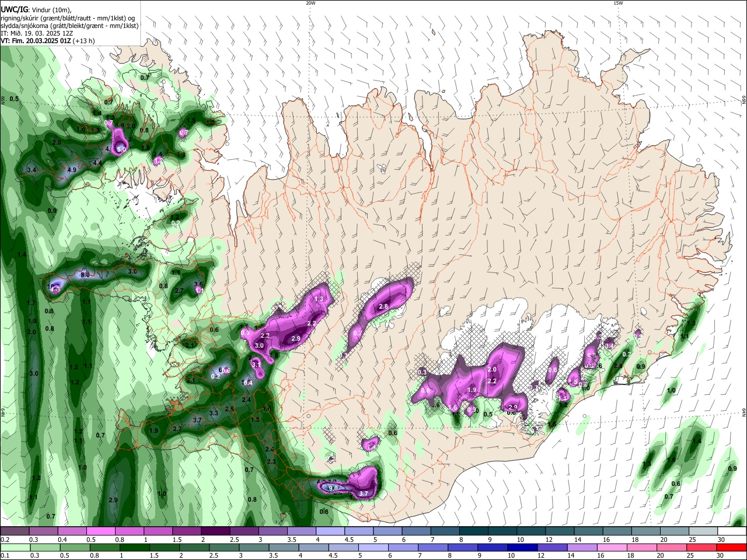Select the upper legend row 2 dark purple swatch
Screen dimensions: 747x560
(215, 531)
